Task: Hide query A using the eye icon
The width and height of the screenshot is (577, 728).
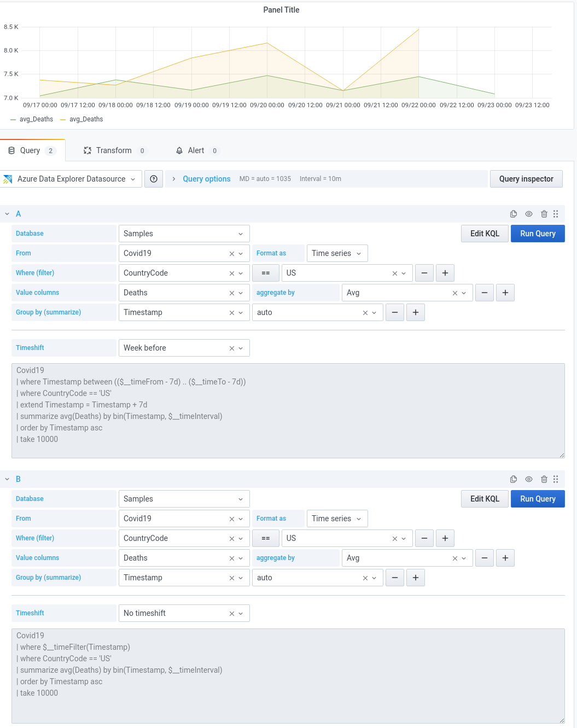Action: click(x=528, y=214)
